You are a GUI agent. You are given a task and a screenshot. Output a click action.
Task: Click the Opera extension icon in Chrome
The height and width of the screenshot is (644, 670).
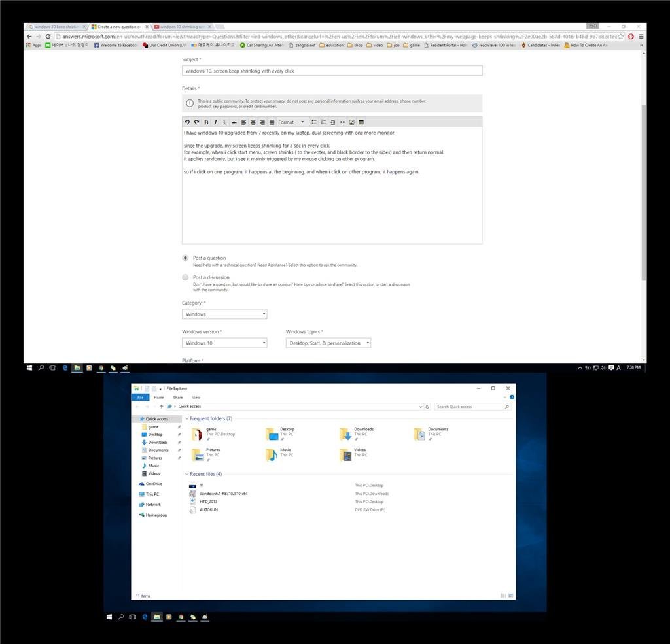click(x=631, y=37)
